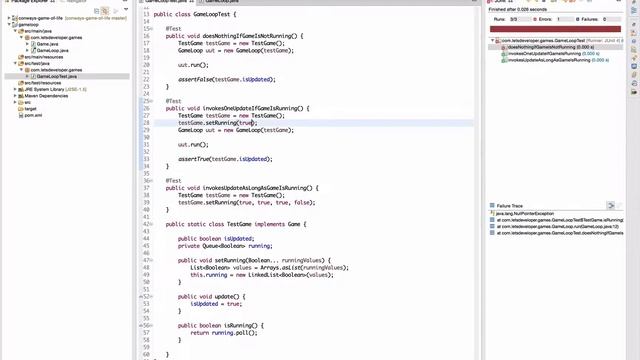Viewport: 640px width, 360px height.
Task: Click the stack trace filter icon beside Failure Trace
Action: pos(611,206)
